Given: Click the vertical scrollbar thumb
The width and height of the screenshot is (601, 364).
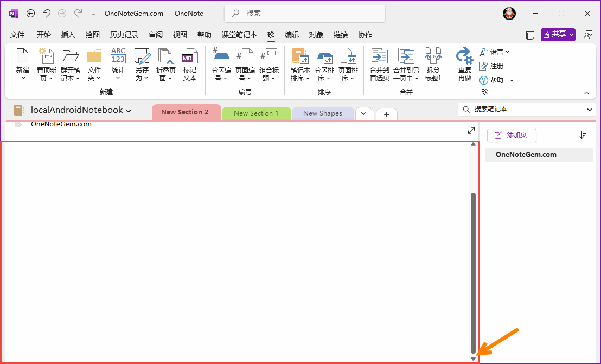Looking at the screenshot, I should (473, 273).
